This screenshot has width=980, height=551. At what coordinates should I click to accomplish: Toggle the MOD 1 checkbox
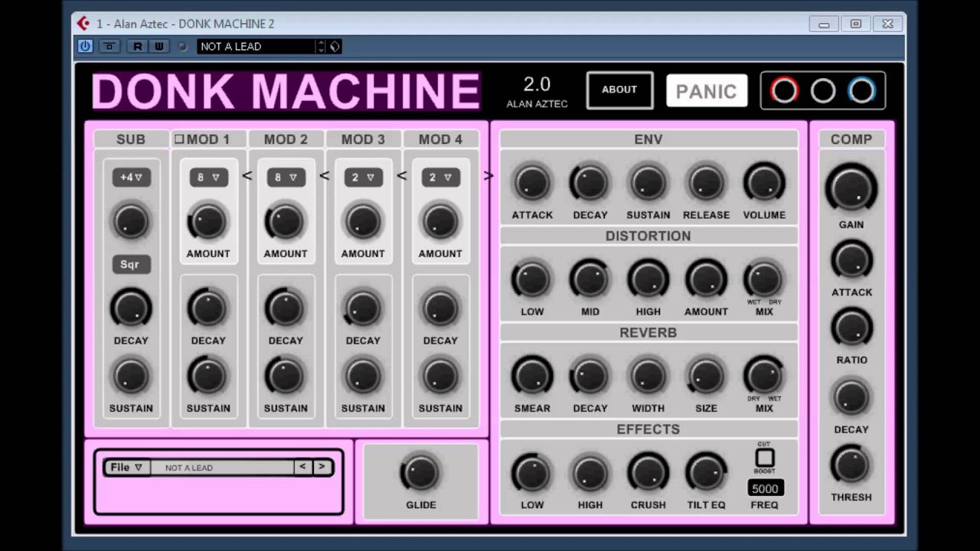179,139
